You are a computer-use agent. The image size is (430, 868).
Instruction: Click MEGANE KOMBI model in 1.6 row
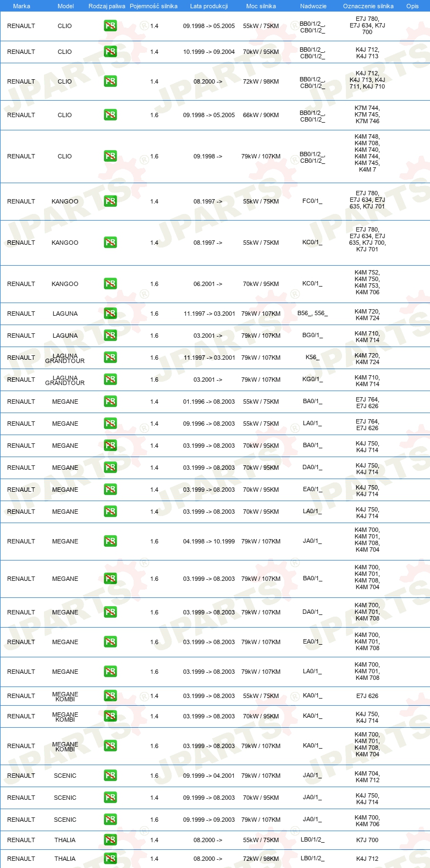(65, 746)
